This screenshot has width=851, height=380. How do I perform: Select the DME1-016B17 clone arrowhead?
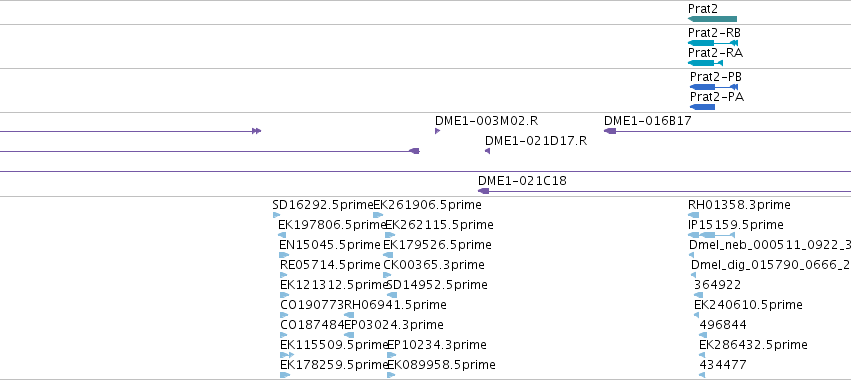click(610, 131)
